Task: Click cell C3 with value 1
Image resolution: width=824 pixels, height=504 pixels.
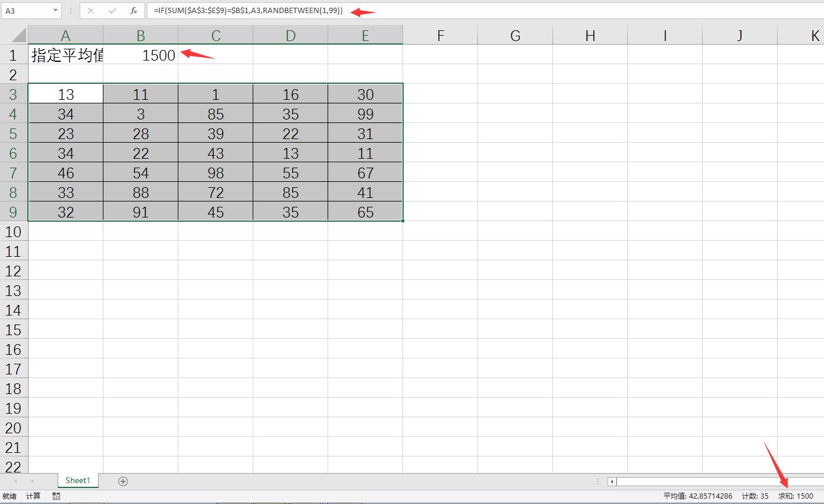Action: click(x=215, y=94)
